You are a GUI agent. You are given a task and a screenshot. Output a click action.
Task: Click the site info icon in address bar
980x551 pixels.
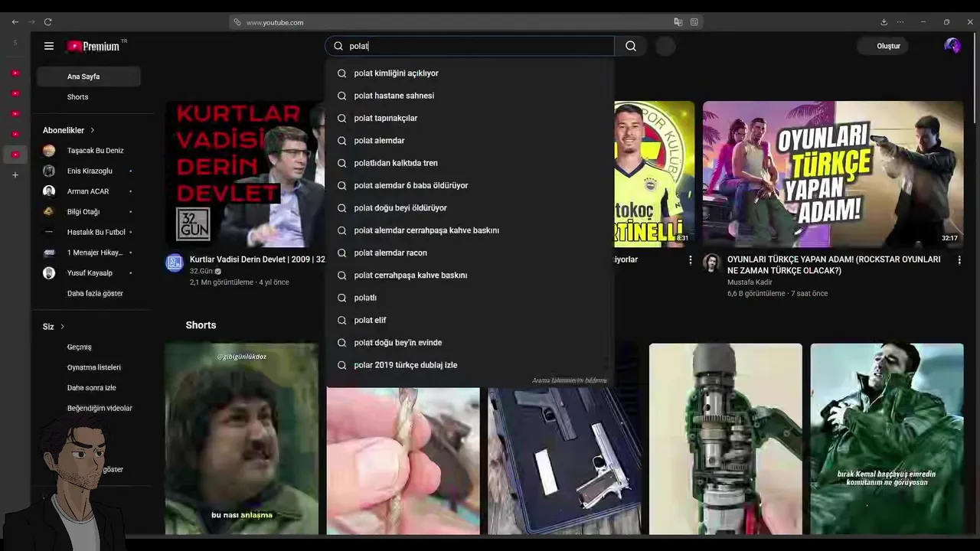coord(237,22)
